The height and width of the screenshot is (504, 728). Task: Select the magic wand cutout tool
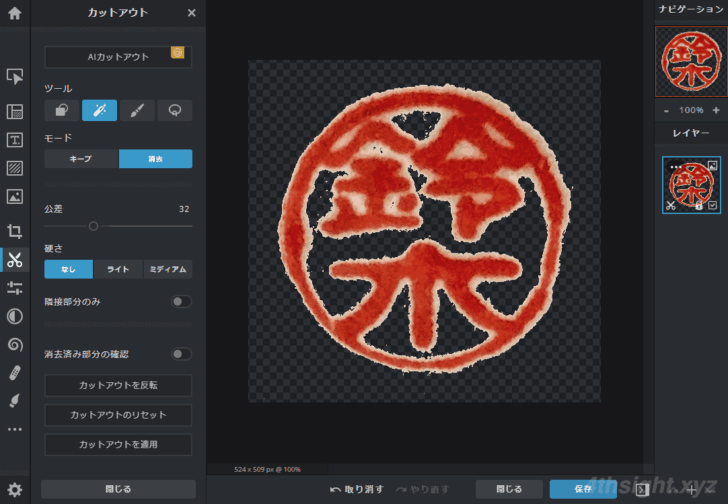[99, 111]
